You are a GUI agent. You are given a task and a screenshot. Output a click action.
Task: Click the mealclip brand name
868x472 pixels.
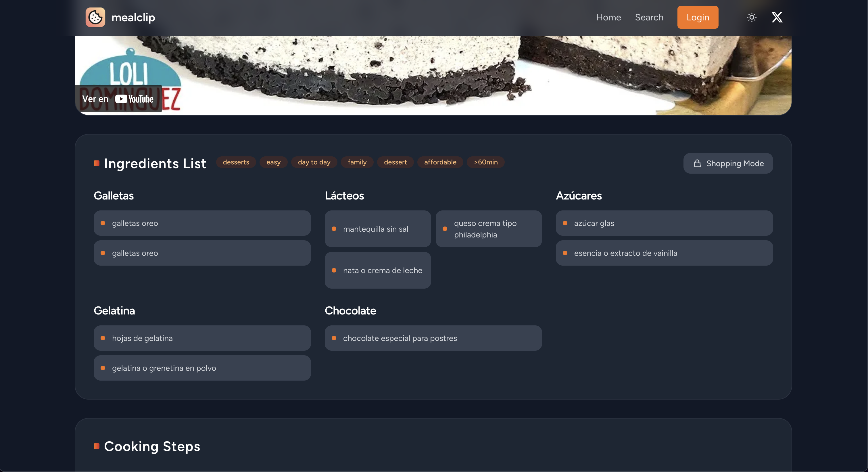click(x=133, y=17)
